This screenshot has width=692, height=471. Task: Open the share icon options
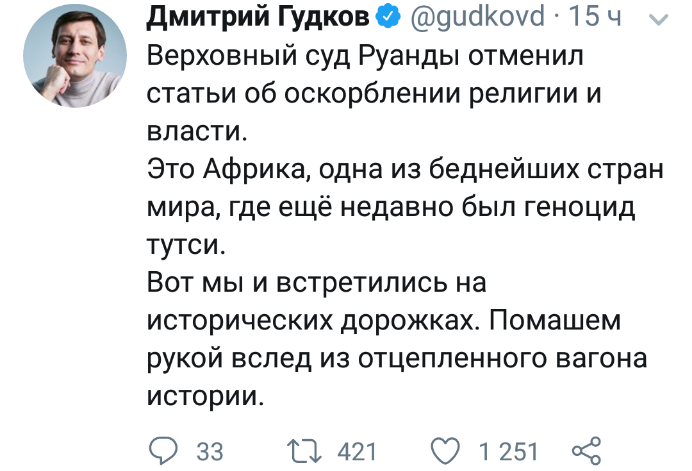(x=583, y=449)
